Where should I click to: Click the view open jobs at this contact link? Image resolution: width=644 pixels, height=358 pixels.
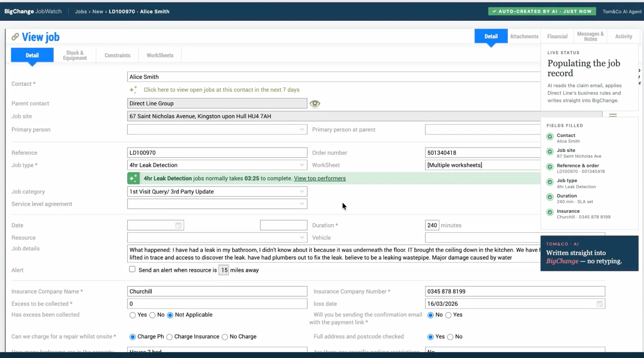click(221, 90)
